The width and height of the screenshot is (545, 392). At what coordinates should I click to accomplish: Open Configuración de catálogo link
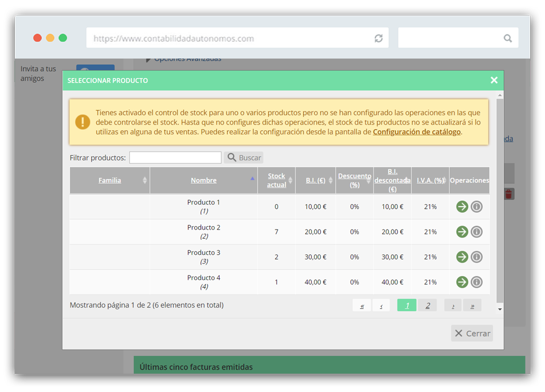coord(416,132)
